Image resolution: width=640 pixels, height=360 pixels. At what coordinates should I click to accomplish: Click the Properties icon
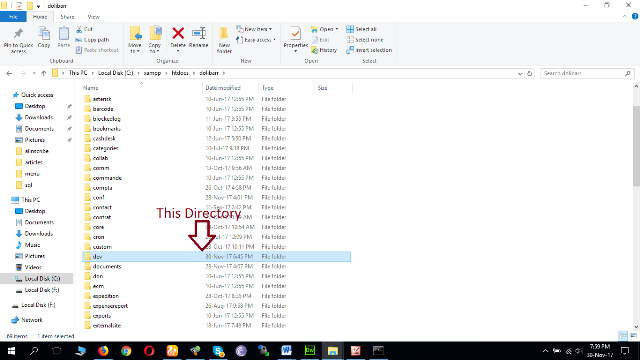point(296,39)
